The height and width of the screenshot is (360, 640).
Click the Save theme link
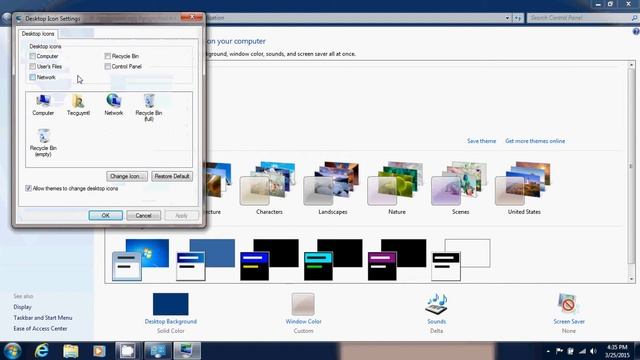point(481,141)
